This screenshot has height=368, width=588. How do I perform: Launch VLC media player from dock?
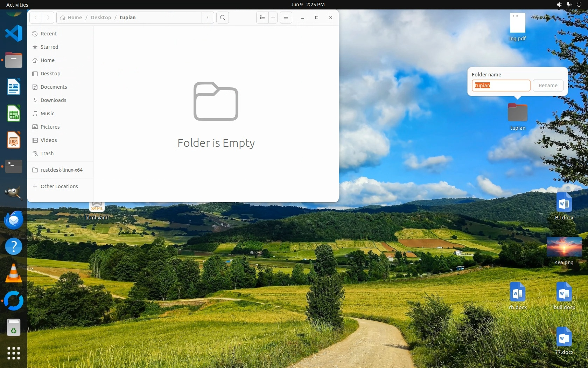click(14, 273)
